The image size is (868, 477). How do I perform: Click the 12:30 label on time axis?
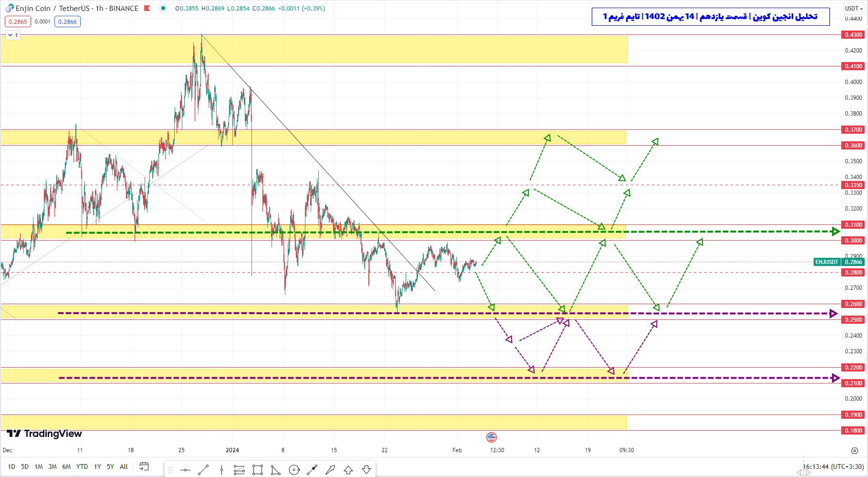pyautogui.click(x=497, y=450)
